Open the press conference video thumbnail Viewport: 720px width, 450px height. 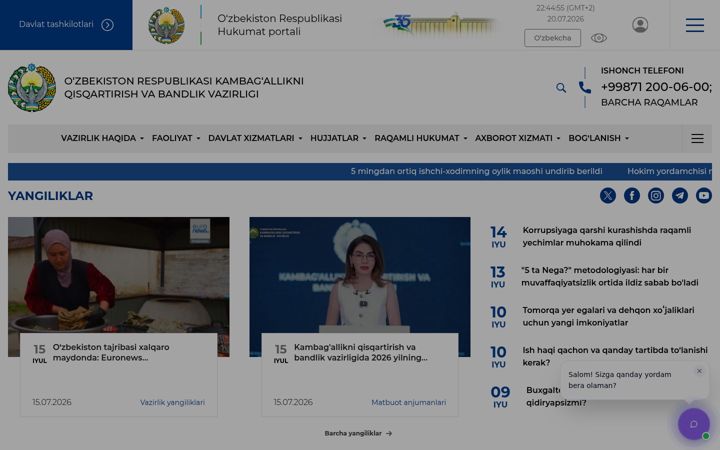tap(360, 275)
